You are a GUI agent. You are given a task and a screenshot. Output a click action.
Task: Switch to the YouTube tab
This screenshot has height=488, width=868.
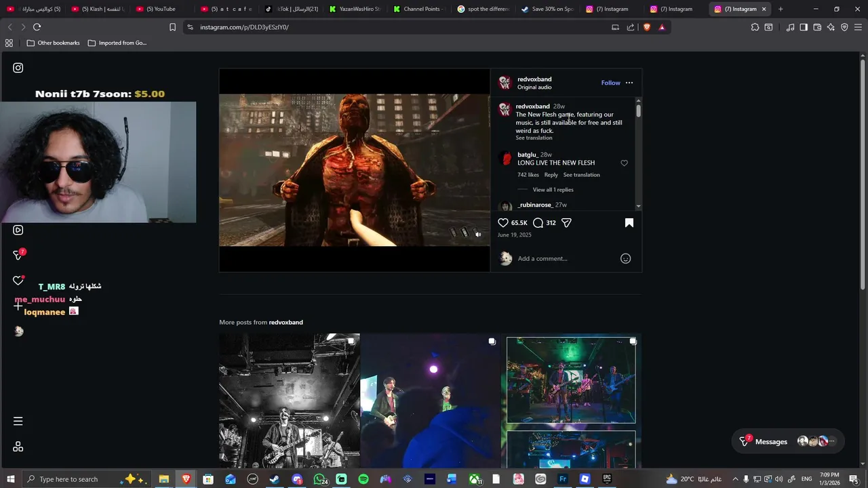click(161, 9)
